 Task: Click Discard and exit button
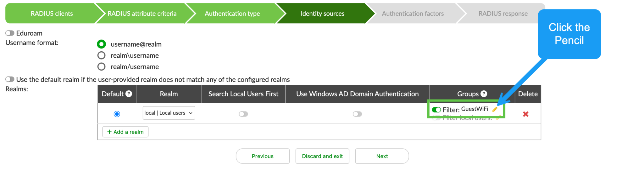pos(322,156)
